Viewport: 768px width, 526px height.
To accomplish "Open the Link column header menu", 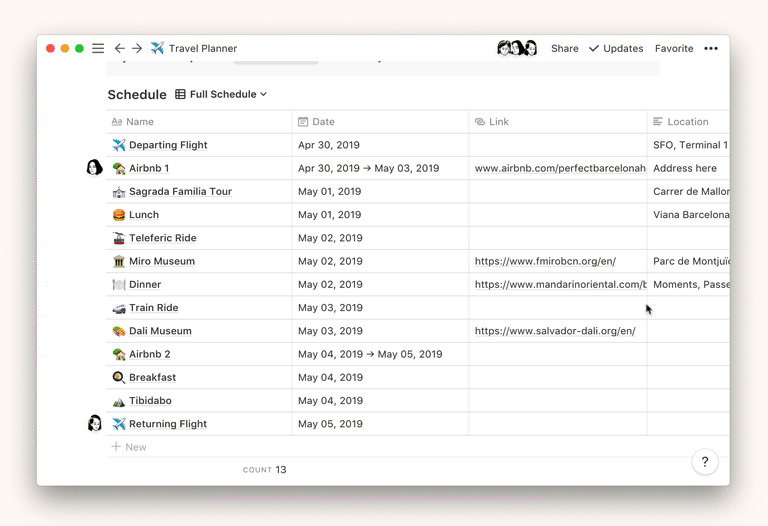I will tap(499, 122).
